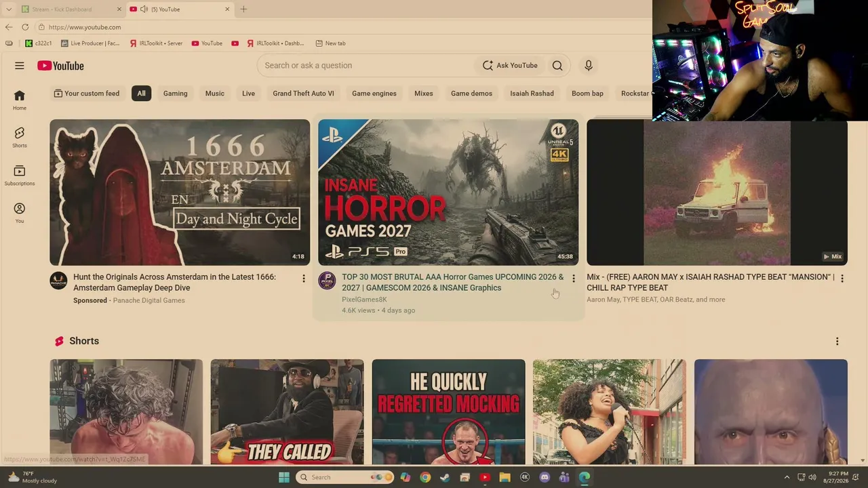Open Microsoft Teams from the taskbar
Viewport: 868px width, 488px height.
[x=564, y=477]
